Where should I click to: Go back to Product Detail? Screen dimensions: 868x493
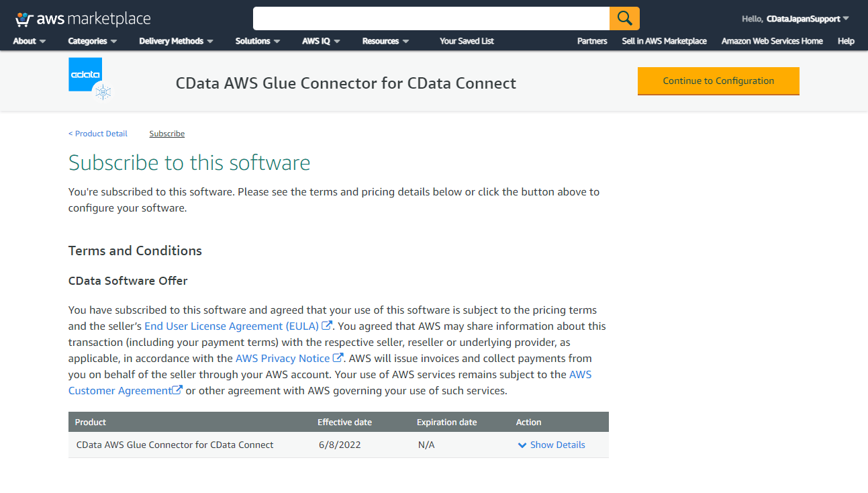pos(98,134)
